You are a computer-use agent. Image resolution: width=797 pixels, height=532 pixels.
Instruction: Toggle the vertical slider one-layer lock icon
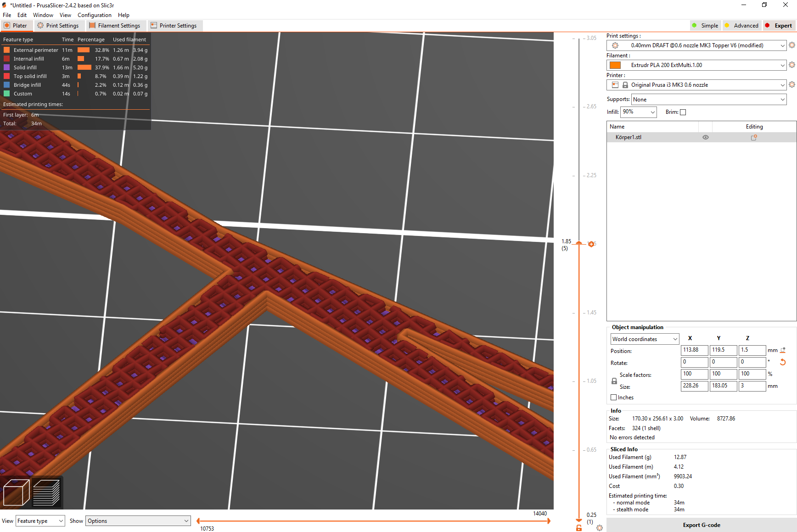pyautogui.click(x=579, y=528)
